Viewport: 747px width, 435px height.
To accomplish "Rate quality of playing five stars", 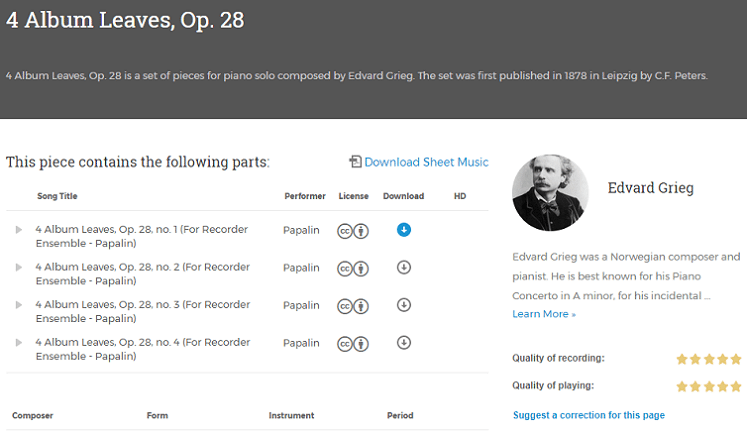I will [x=736, y=386].
